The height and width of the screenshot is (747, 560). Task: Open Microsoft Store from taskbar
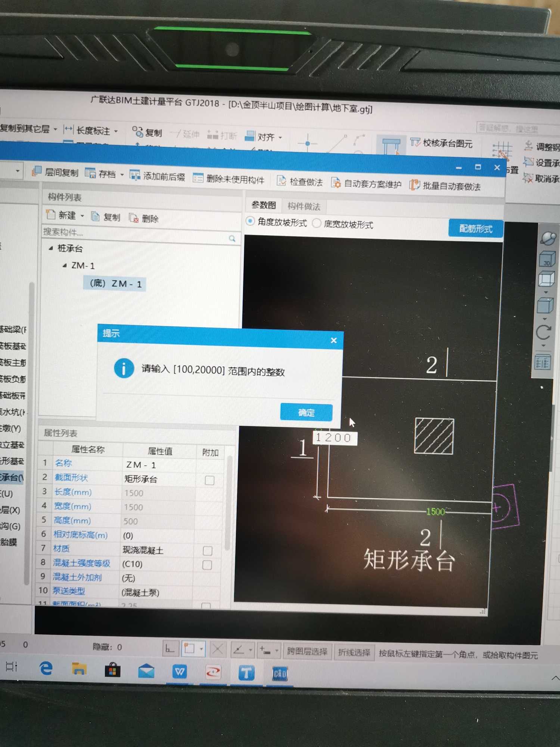[112, 670]
